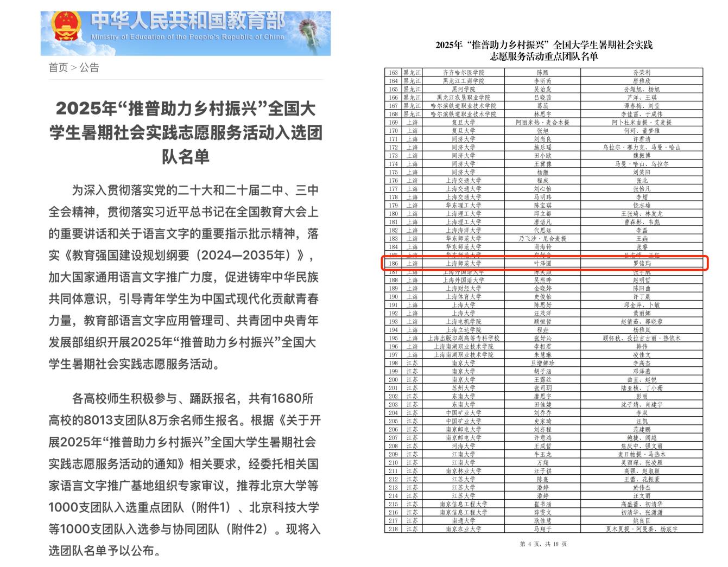Click the document title above the table
Image resolution: width=728 pixels, height=567 pixels.
[x=543, y=50]
